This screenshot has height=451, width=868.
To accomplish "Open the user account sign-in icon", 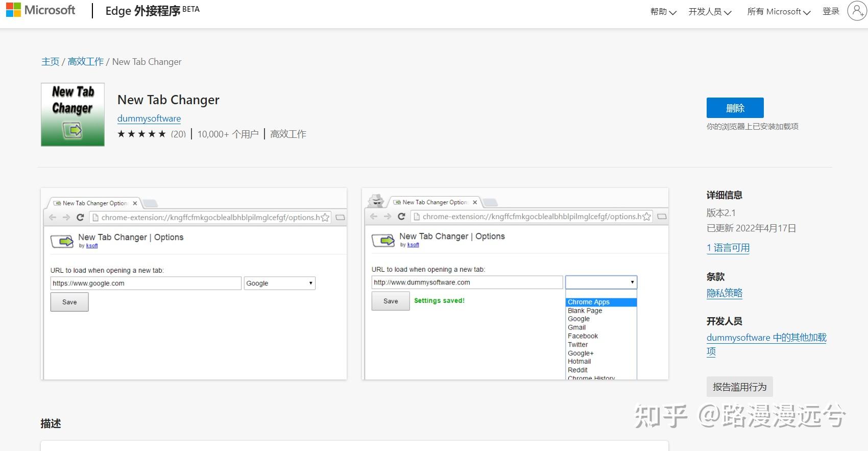I will (857, 11).
